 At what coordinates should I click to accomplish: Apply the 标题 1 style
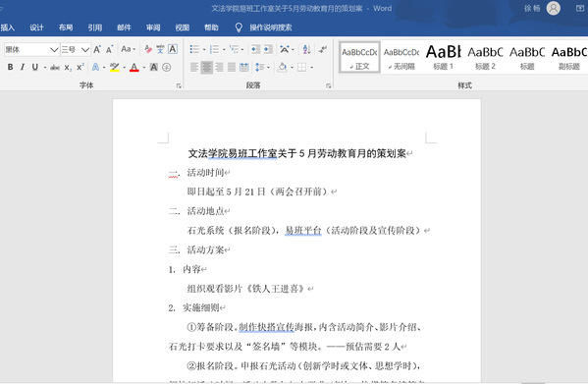coord(444,57)
